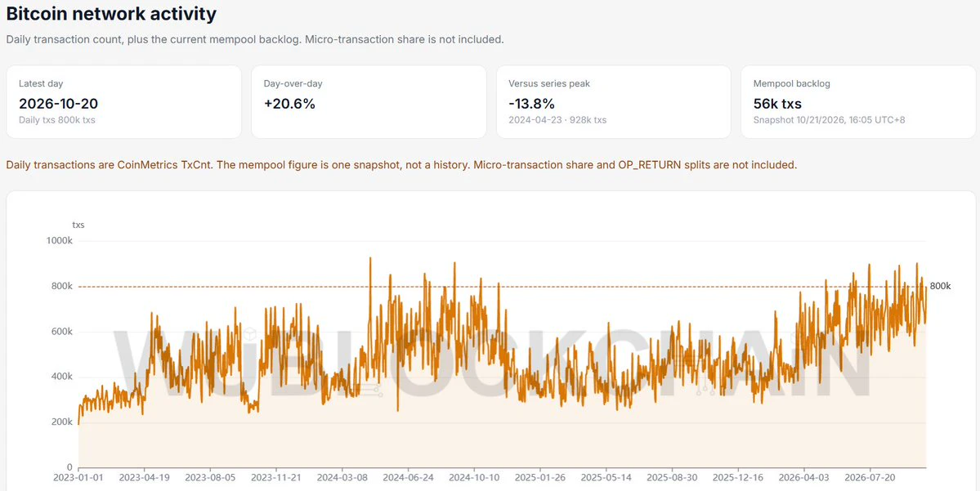Click the 2023-01-01 x-axis date
This screenshot has height=491, width=980.
pyautogui.click(x=78, y=478)
